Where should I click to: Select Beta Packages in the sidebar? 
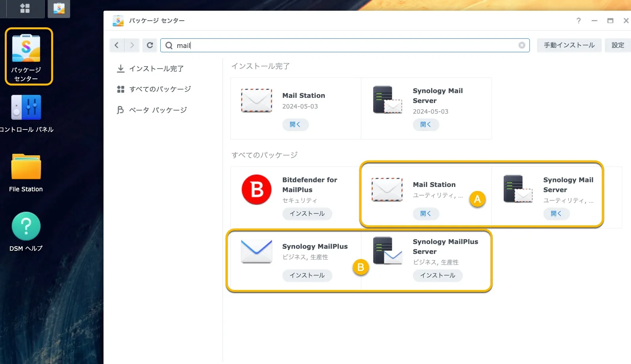coord(152,110)
